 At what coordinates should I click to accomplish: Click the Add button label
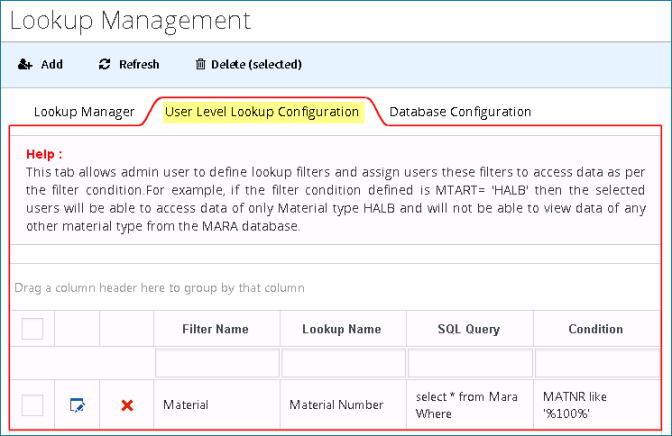[52, 64]
